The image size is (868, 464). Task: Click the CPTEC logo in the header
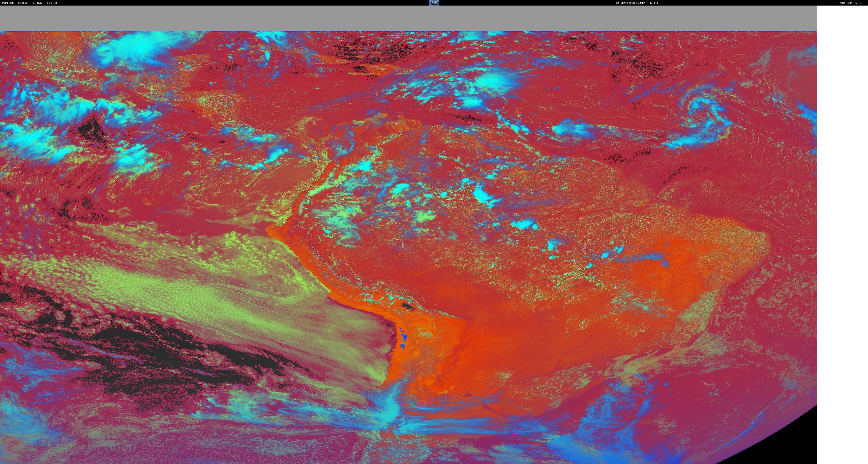click(x=434, y=3)
